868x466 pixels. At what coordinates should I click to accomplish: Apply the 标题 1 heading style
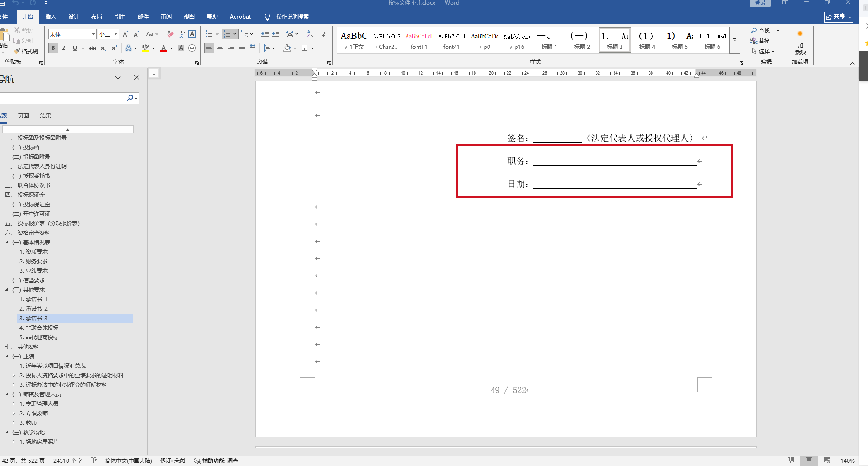tap(549, 40)
